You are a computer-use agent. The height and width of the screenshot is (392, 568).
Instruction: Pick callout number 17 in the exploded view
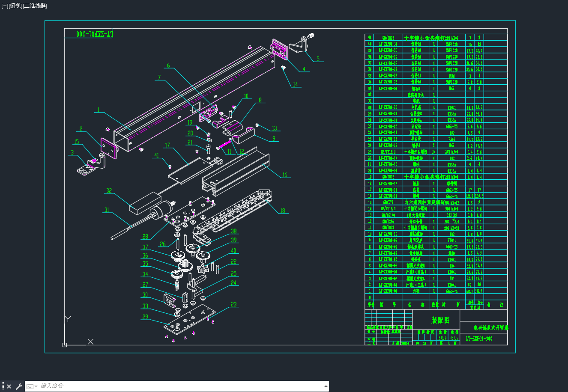tap(167, 146)
